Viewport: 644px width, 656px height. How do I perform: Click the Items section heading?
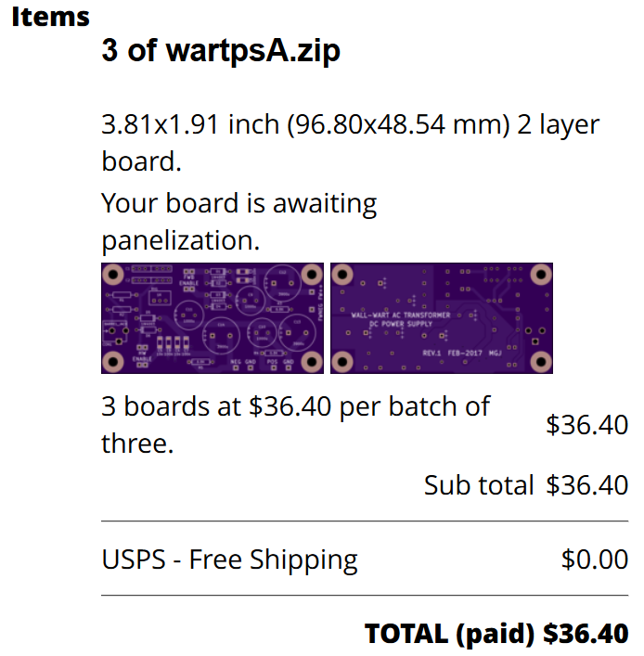[51, 17]
